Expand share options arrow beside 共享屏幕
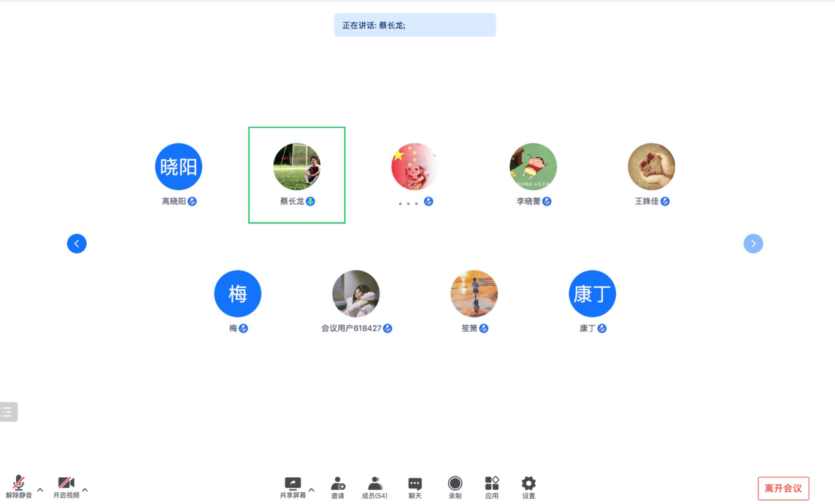 [311, 490]
